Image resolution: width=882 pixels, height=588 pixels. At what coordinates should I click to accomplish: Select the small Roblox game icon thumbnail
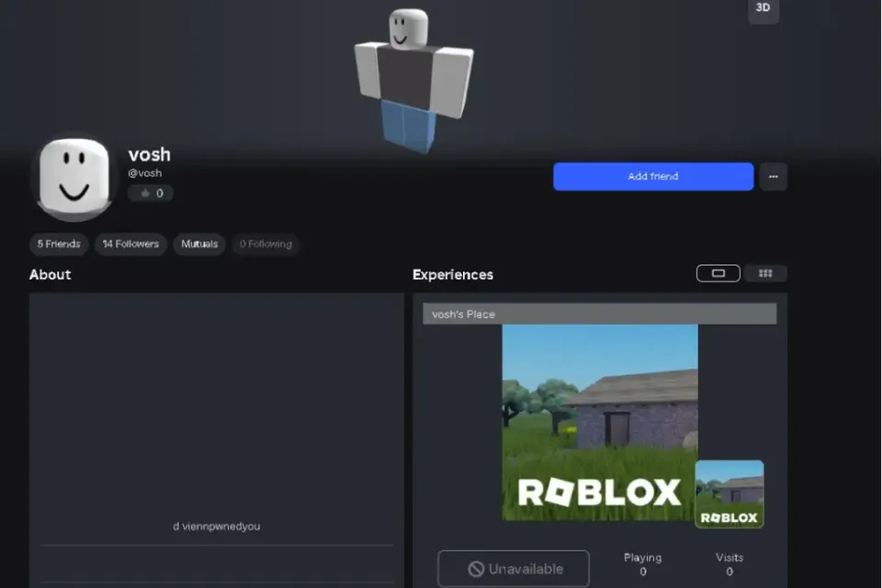point(729,494)
